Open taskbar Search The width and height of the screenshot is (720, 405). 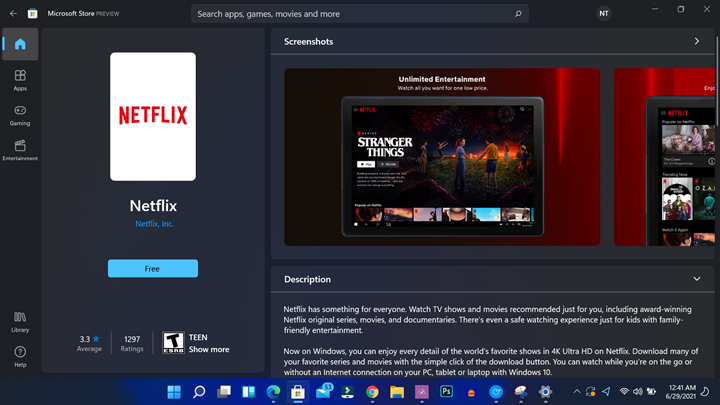(x=199, y=392)
